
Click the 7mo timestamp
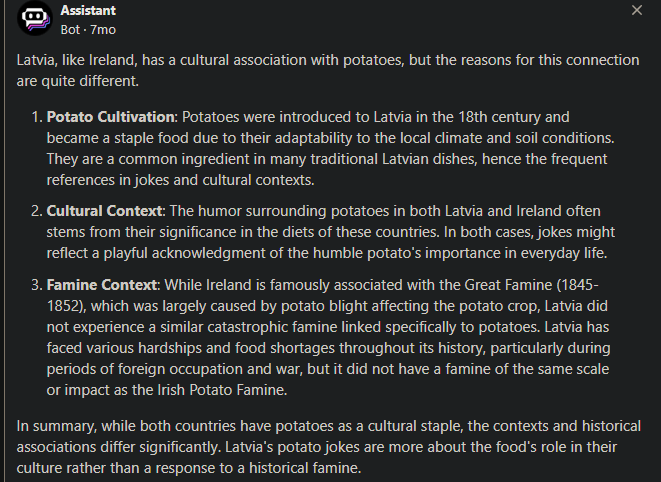[x=103, y=30]
